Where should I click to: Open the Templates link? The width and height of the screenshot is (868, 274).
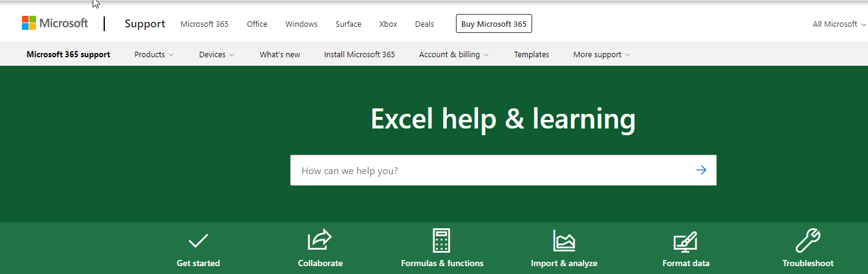(531, 55)
